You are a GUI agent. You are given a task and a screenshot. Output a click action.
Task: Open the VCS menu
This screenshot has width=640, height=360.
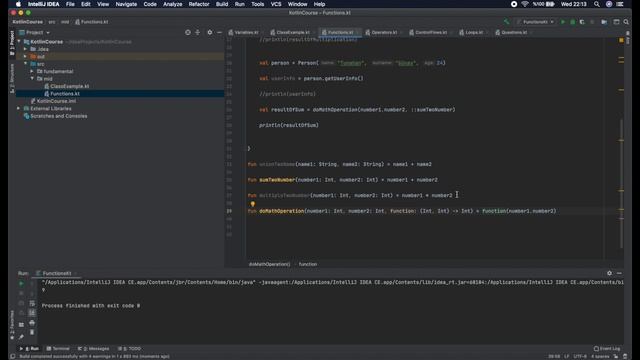[276, 4]
